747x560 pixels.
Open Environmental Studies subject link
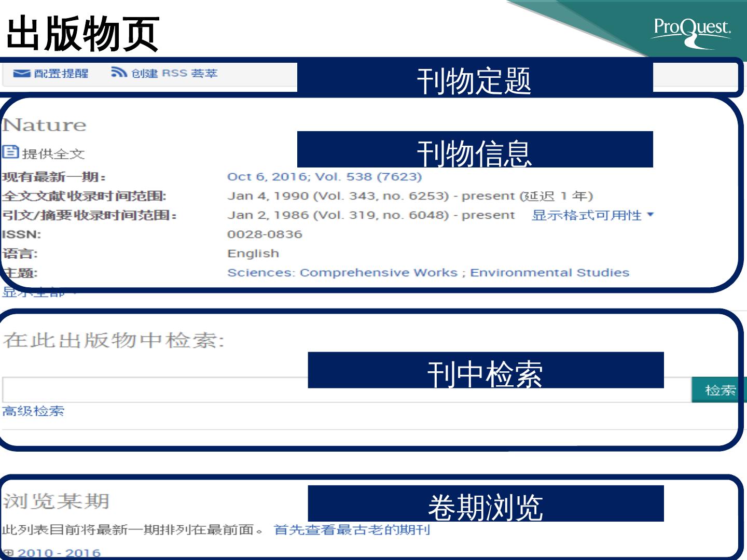549,273
